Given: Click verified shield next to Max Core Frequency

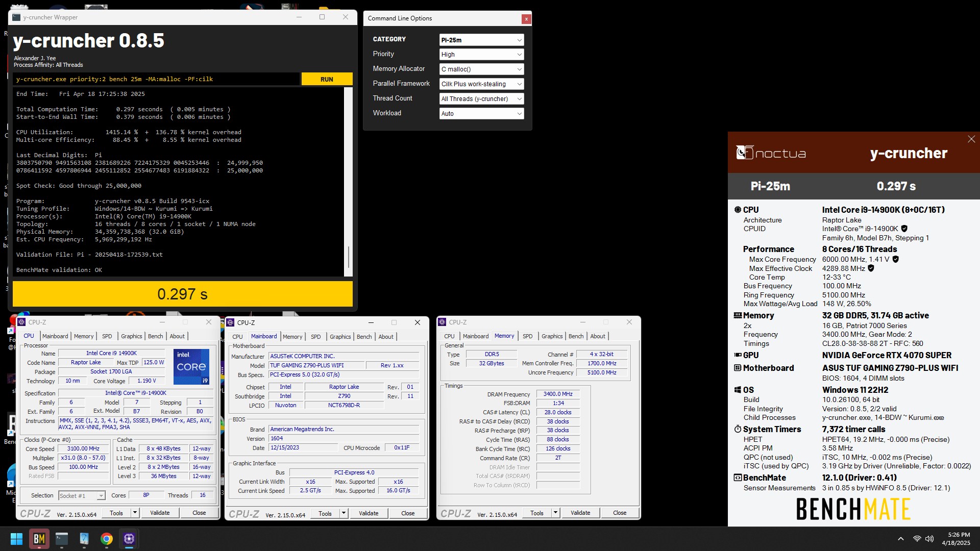Looking at the screenshot, I should [896, 259].
